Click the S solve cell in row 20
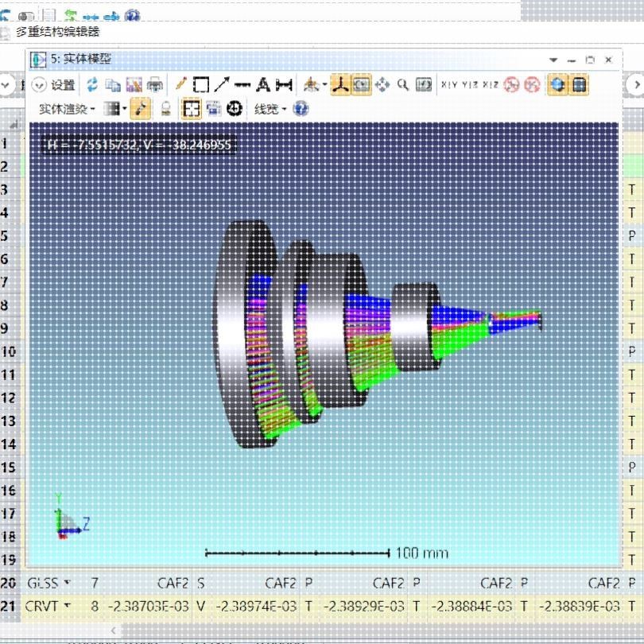This screenshot has width=644, height=644. 200,583
